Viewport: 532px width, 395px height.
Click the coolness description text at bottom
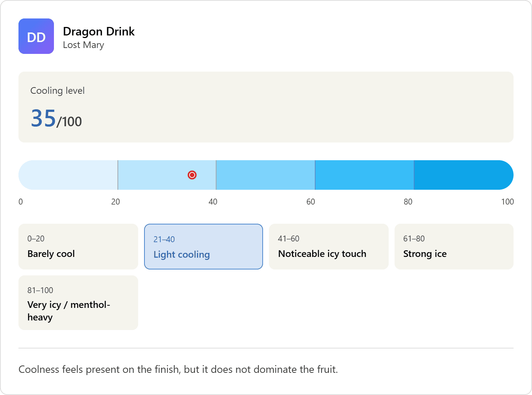[x=178, y=370]
